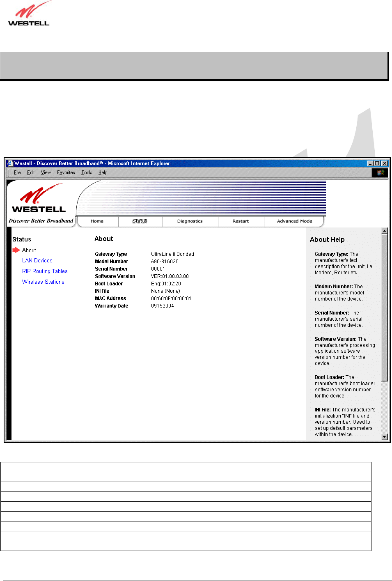Click the UltraLine II Bonded value
The image size is (392, 581).
tap(172, 254)
